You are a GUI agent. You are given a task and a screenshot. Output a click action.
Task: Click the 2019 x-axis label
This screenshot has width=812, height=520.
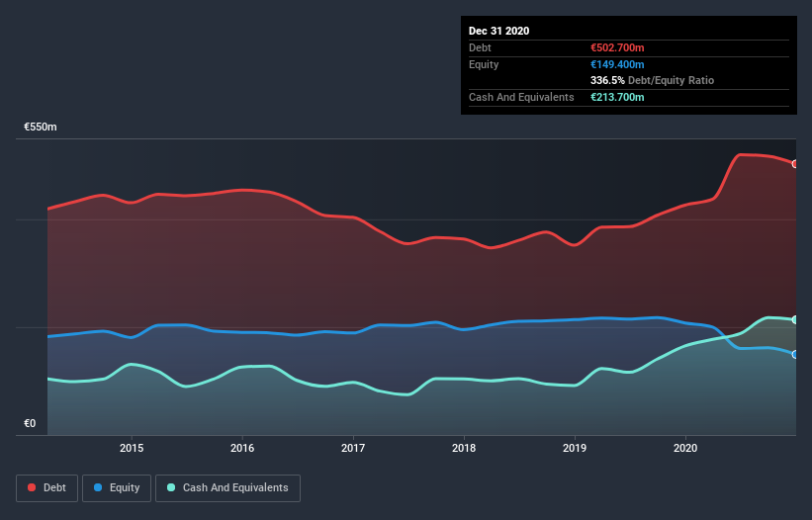point(575,448)
